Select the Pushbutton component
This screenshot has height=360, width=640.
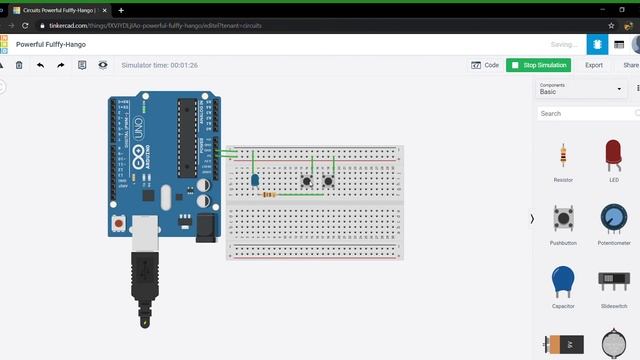click(563, 224)
